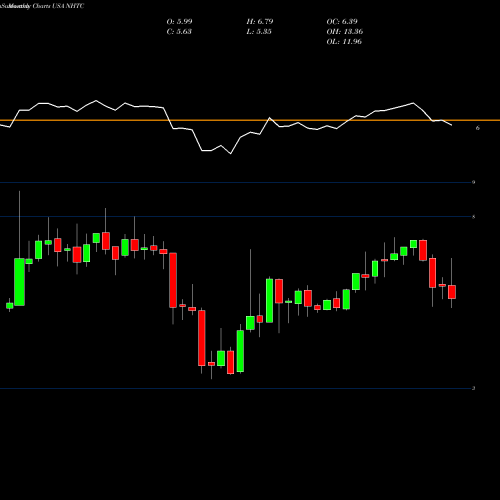Click the tall green candle at the chart's start
Screen dimensions: 500x500
pos(19,282)
